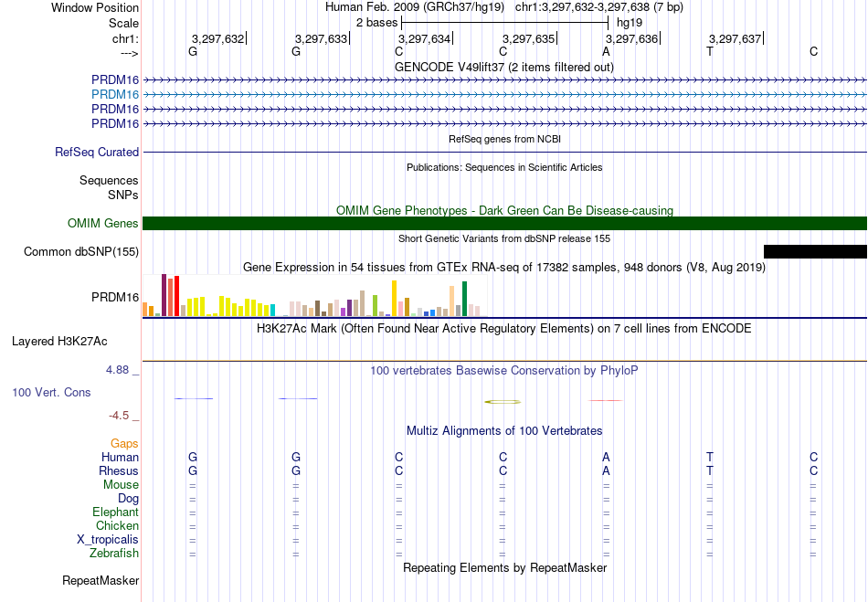
Task: Click 'OMIM Gene Phenotypes' green track title
Action: [504, 211]
